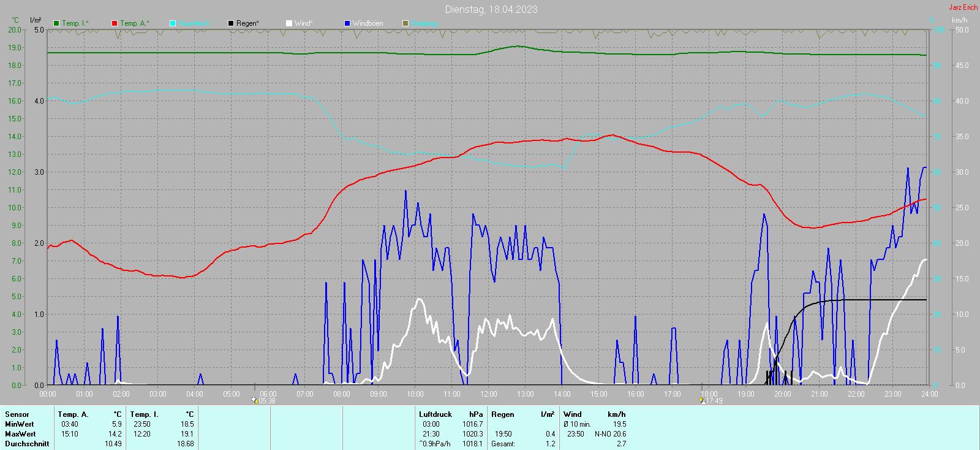Select the 'Windböen' legend label
The height and width of the screenshot is (450, 980).
click(x=368, y=23)
